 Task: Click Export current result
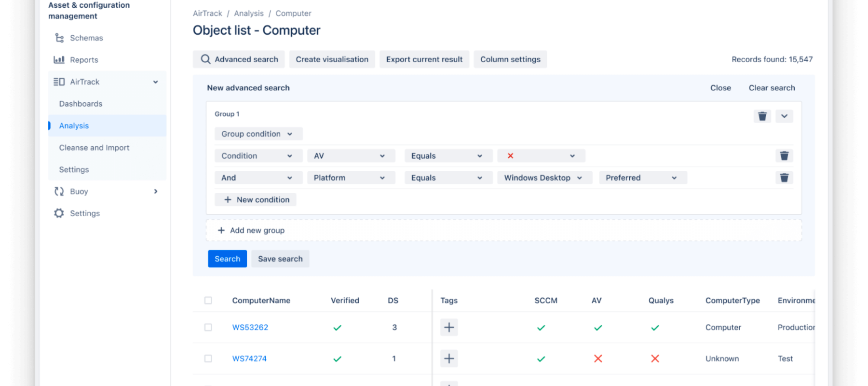pyautogui.click(x=424, y=59)
